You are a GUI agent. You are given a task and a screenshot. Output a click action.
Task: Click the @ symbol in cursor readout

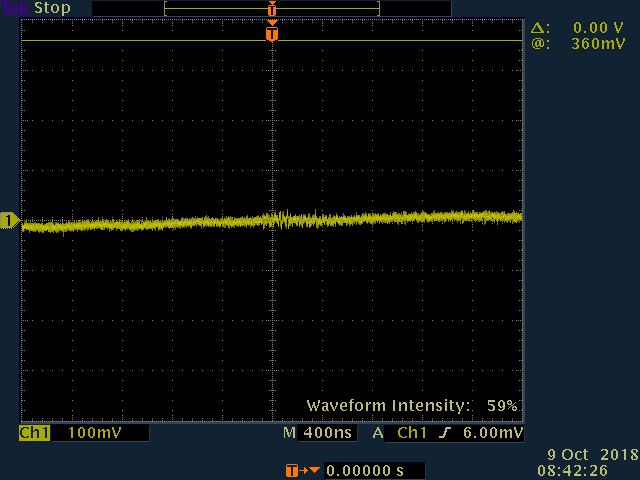tap(539, 44)
